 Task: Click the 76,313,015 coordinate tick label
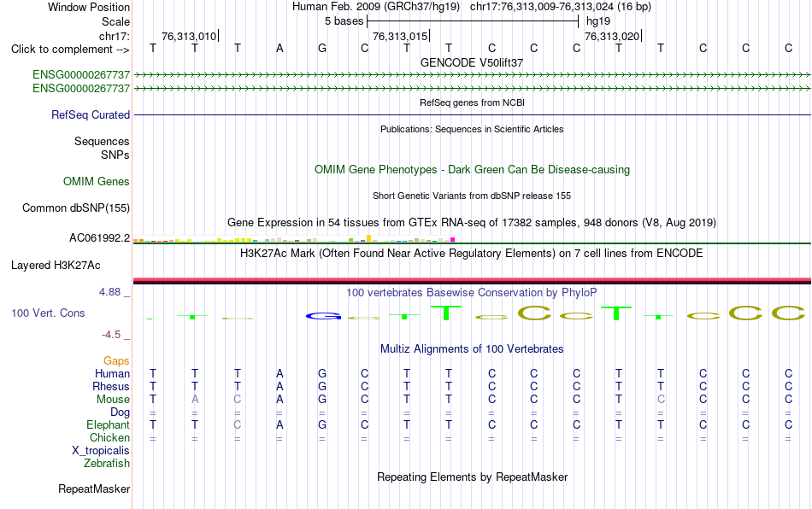pyautogui.click(x=400, y=36)
